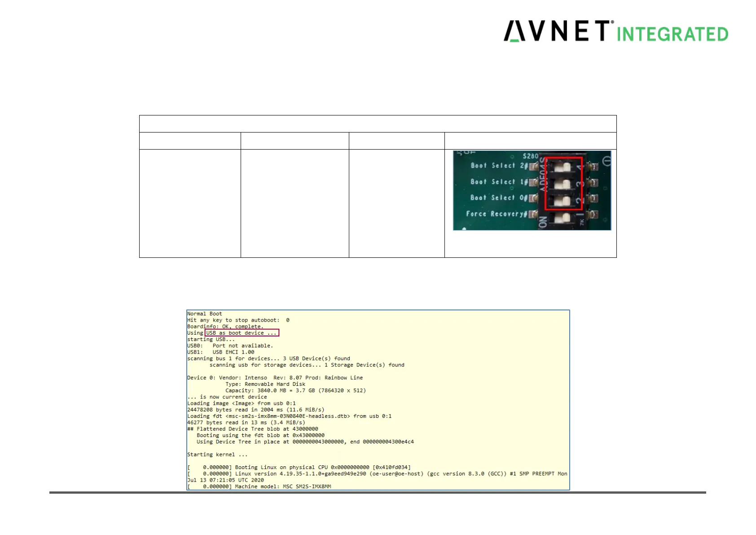Click 'scanning bus 1 for devices' line
Screen dimensions: 756x535
coord(269,358)
